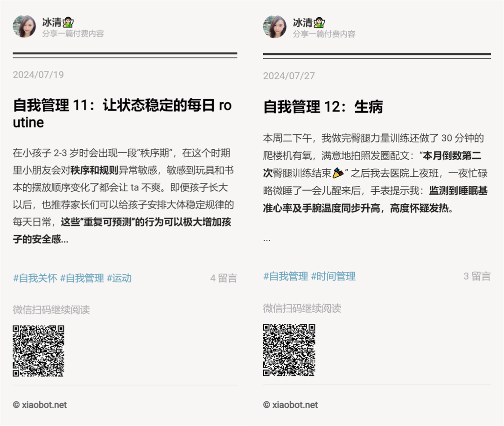
Task: Click 分享一篇付费内容 on the 自我管理 11 card
Action: coord(73,34)
